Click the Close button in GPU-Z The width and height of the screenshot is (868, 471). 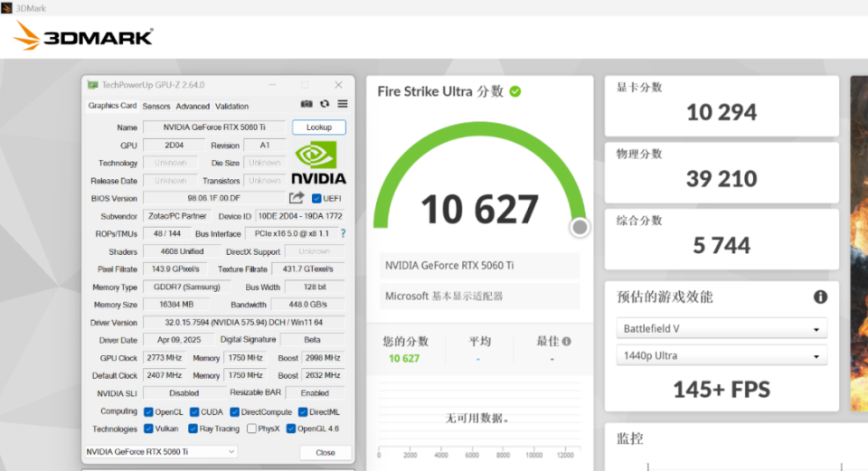(325, 452)
